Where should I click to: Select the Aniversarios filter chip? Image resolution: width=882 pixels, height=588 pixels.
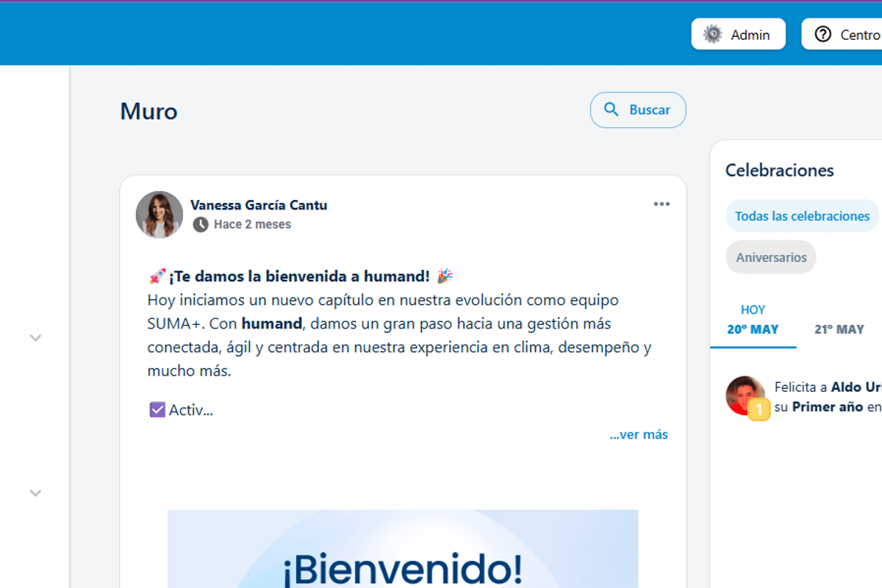point(771,257)
